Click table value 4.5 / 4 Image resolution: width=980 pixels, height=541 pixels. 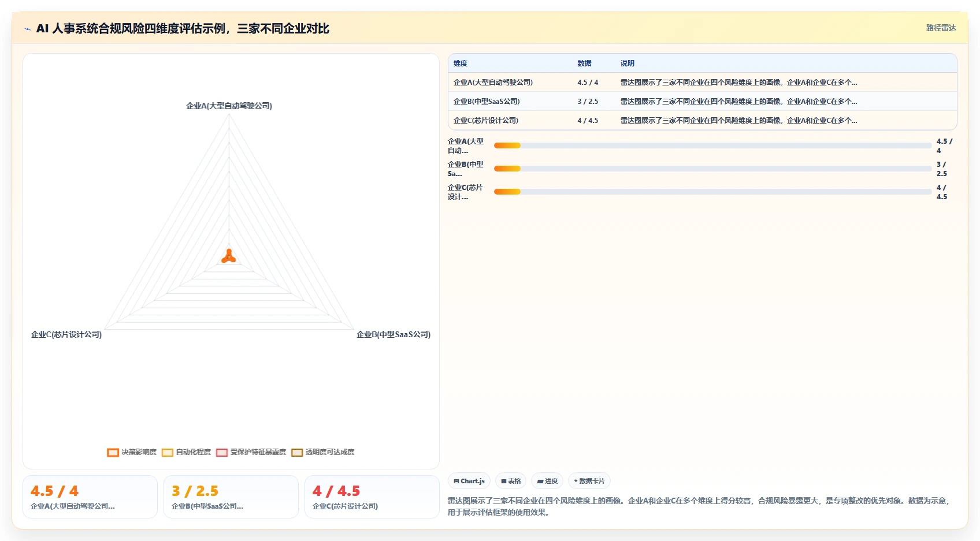point(588,83)
